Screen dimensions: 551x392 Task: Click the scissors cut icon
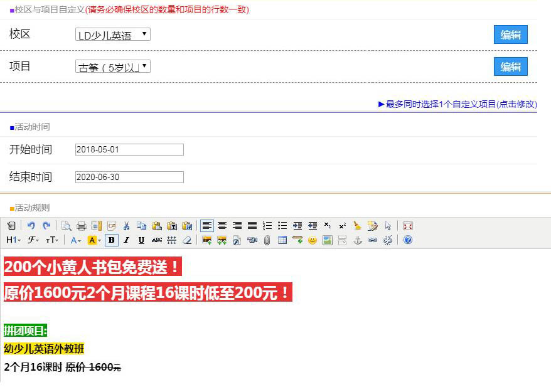[x=127, y=226]
